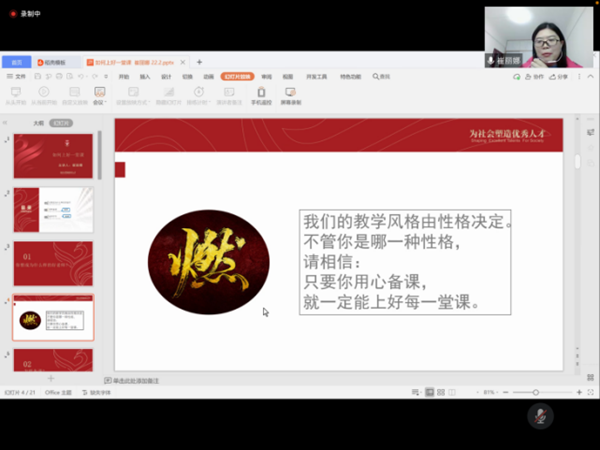Adjust the zoom slider in status bar

tap(536, 392)
